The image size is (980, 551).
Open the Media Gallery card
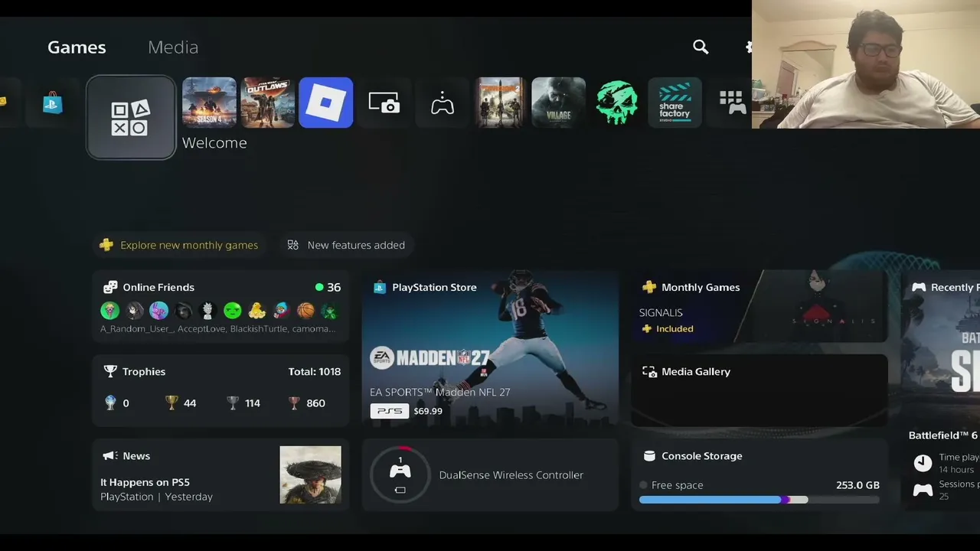pos(759,390)
